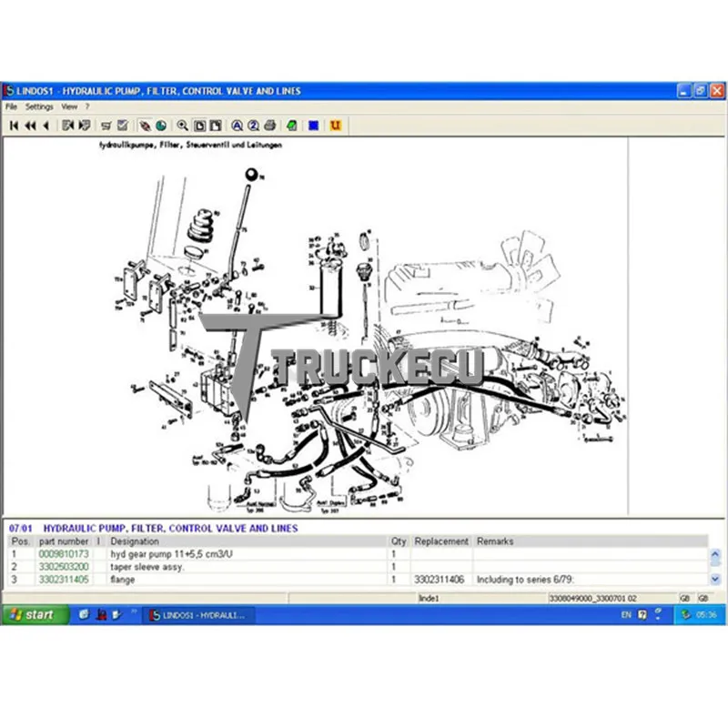Click the '07/01' section heading
Image resolution: width=728 pixels, height=728 pixels.
(x=21, y=529)
